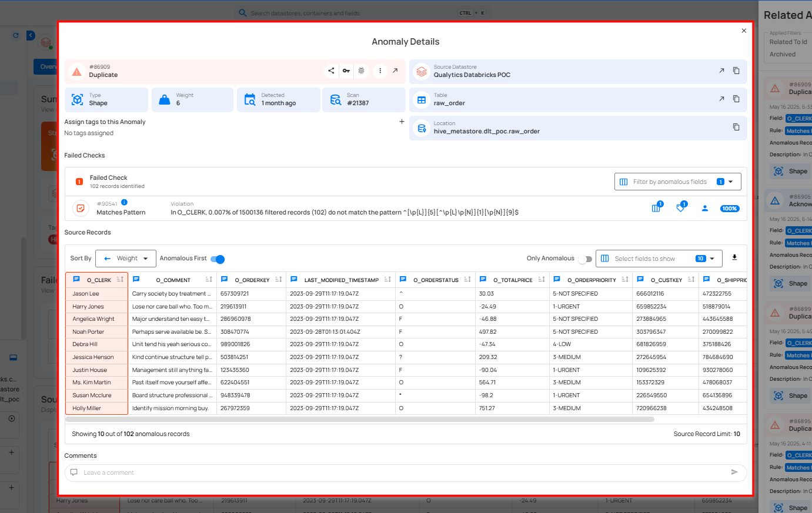Click the Matches Pattern check icon
This screenshot has height=513, width=812.
(x=81, y=208)
